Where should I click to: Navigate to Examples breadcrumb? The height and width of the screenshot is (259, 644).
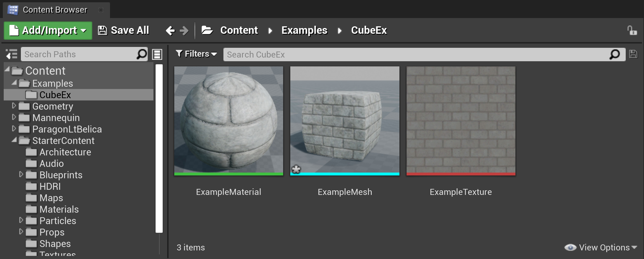click(x=304, y=30)
